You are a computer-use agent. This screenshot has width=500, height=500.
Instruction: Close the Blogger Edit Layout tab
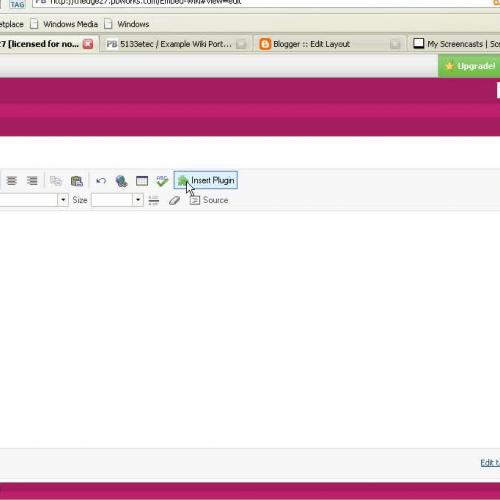[395, 44]
